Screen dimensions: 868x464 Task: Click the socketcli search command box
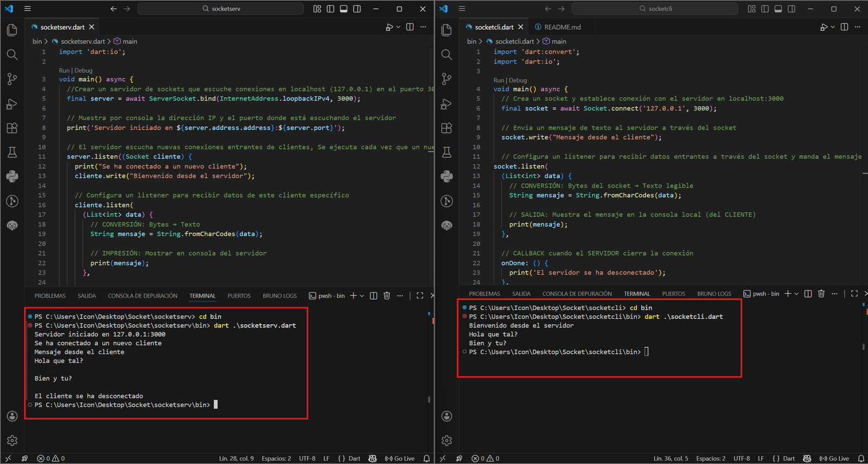[655, 9]
